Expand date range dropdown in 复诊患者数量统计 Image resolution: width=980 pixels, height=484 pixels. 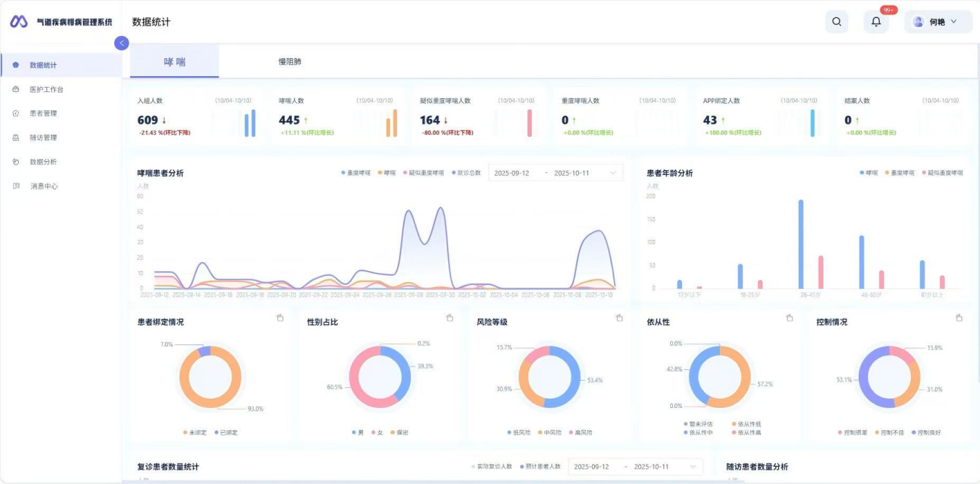pos(692,467)
